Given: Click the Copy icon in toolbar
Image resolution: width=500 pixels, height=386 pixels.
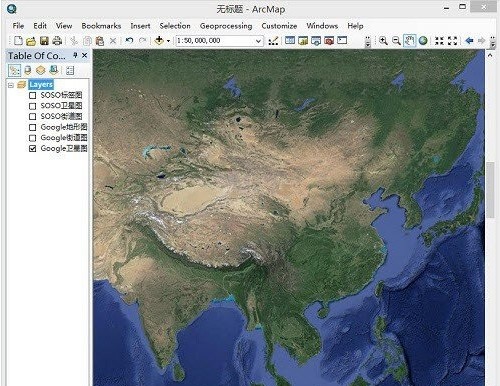Looking at the screenshot, I should (x=87, y=41).
